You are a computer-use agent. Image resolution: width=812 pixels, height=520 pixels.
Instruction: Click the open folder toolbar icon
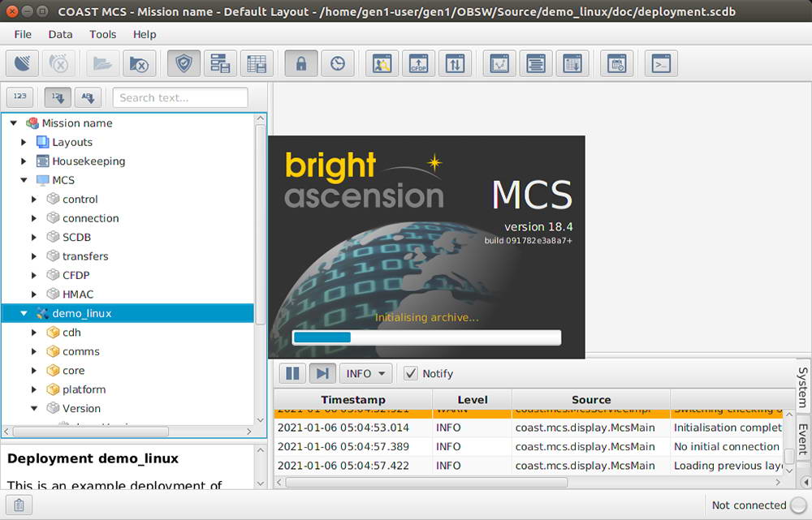(102, 63)
